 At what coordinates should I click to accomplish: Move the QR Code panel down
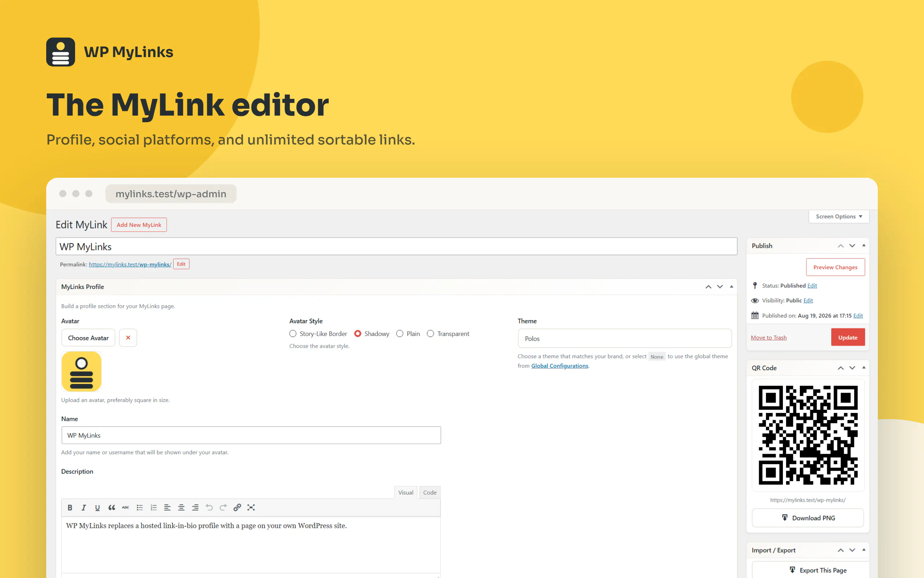tap(852, 368)
